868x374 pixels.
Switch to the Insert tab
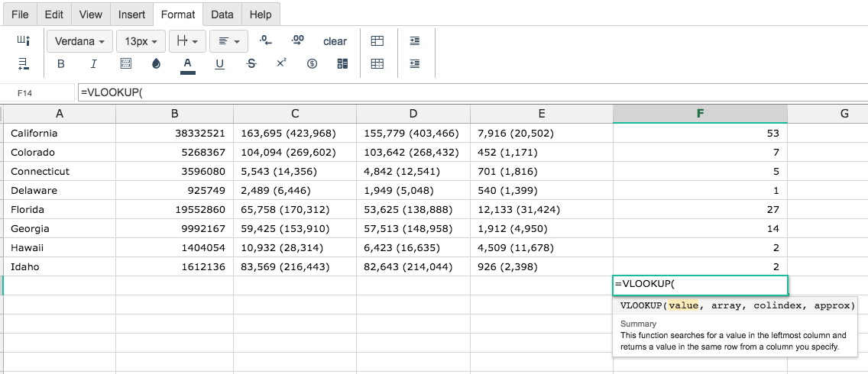131,15
